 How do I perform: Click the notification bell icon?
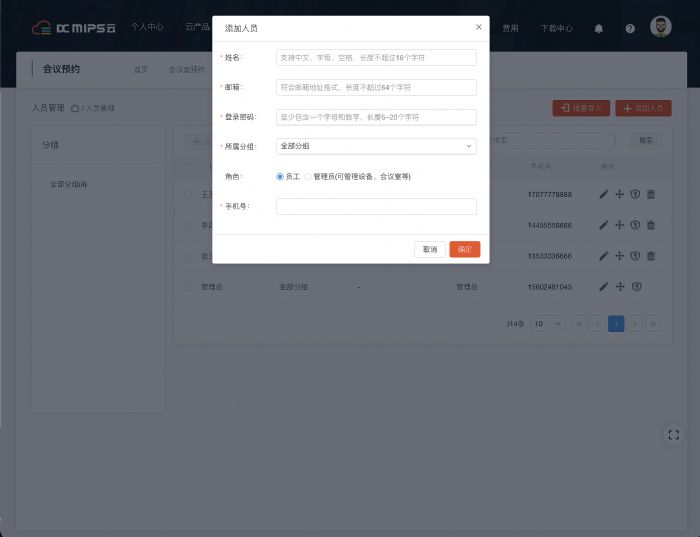click(x=599, y=28)
